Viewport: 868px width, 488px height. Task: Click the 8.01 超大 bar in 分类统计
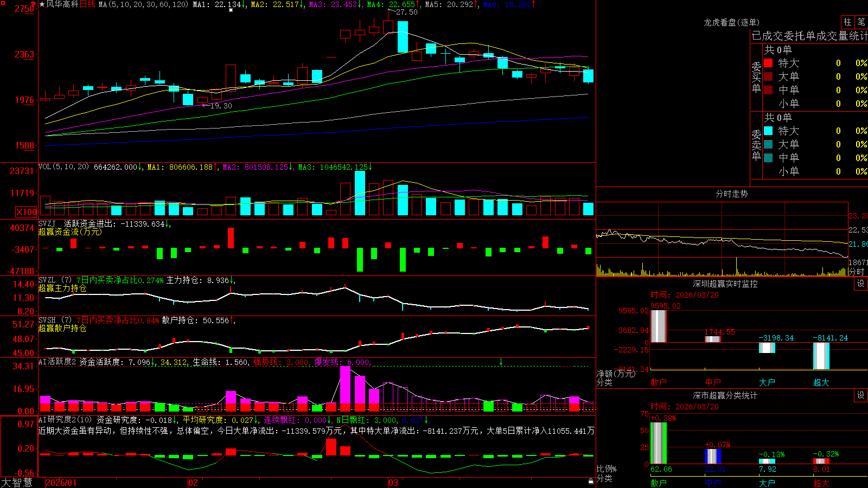point(821,461)
